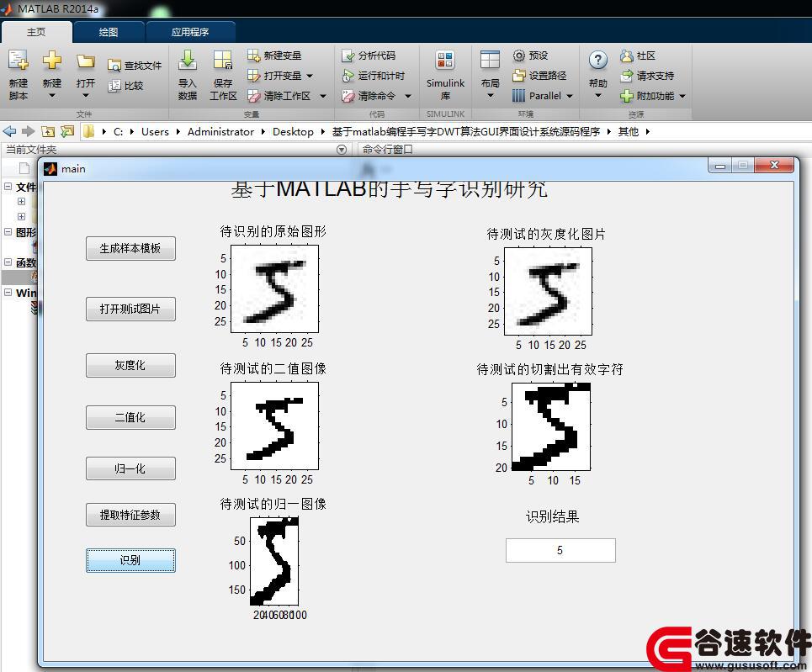Image resolution: width=812 pixels, height=672 pixels.
Task: Click the Up One Level folder icon
Action: tap(48, 131)
